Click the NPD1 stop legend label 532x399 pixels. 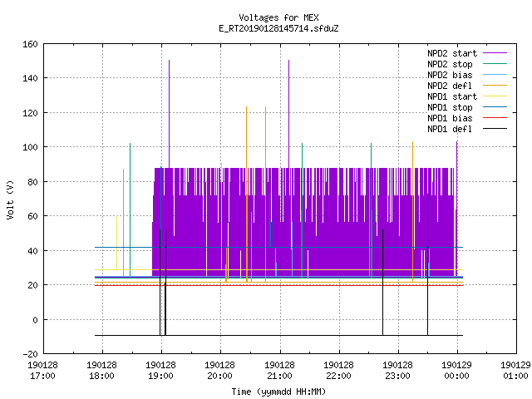[x=450, y=107]
